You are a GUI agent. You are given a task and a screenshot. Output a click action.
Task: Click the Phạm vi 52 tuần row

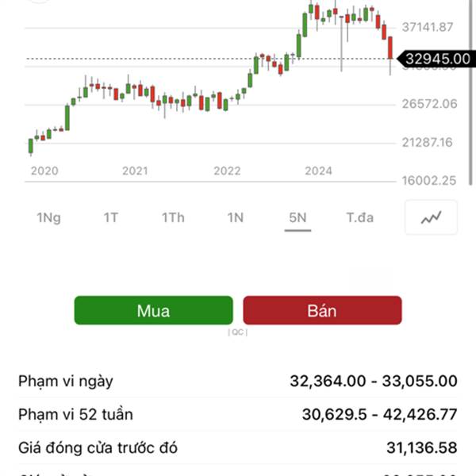click(x=238, y=414)
